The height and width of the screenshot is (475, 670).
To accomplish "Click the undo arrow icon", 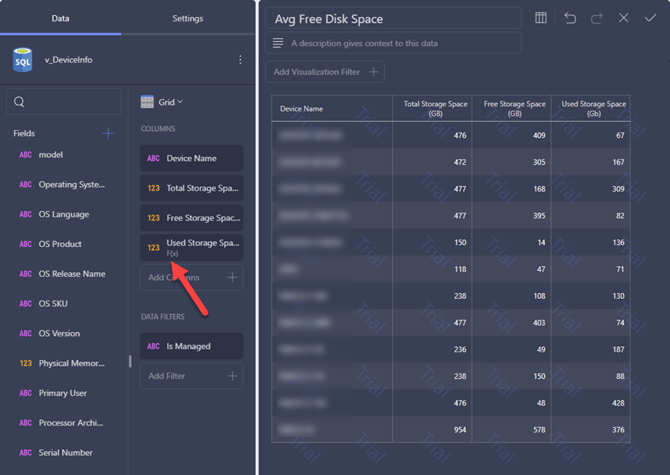I will [x=570, y=18].
